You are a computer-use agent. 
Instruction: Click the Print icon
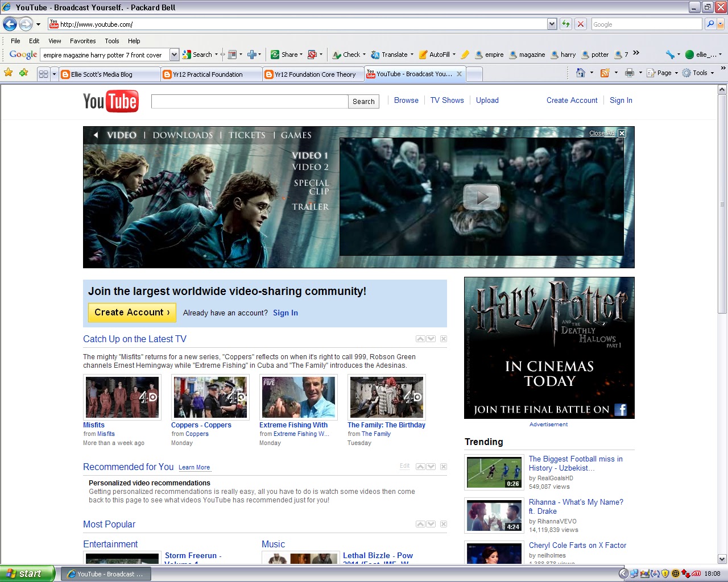(629, 73)
